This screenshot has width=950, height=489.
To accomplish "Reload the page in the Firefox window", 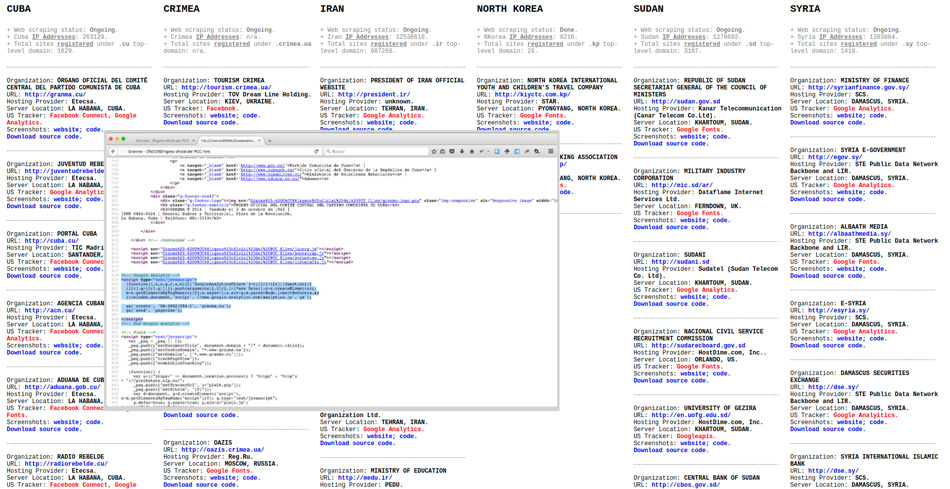I will (316, 151).
